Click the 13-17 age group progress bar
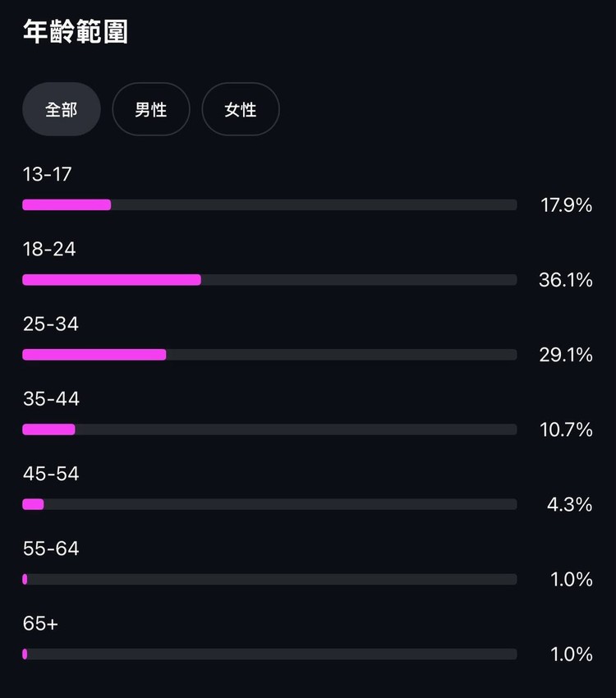This screenshot has height=698, width=616. click(x=269, y=204)
